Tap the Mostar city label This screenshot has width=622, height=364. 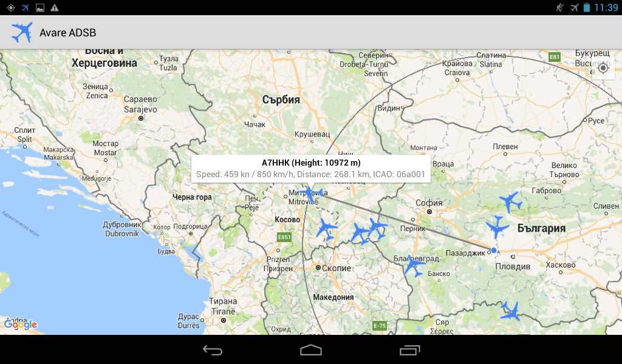(106, 152)
